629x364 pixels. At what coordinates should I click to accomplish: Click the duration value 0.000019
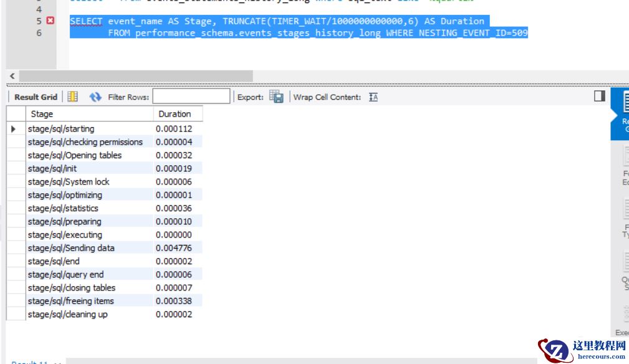174,168
